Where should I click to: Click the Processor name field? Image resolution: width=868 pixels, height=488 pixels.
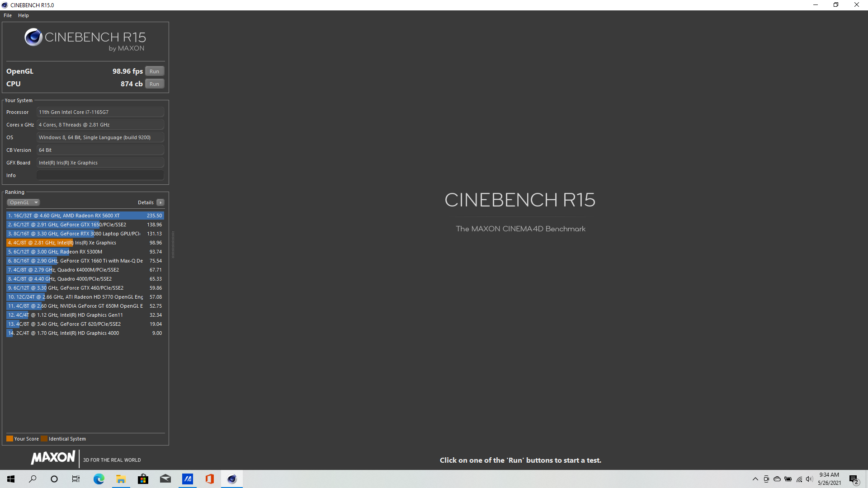(100, 112)
